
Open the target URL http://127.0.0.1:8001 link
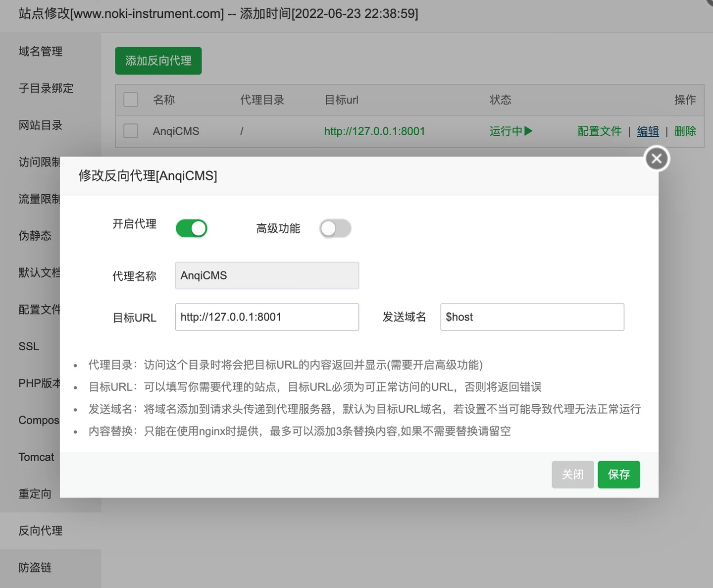(374, 131)
